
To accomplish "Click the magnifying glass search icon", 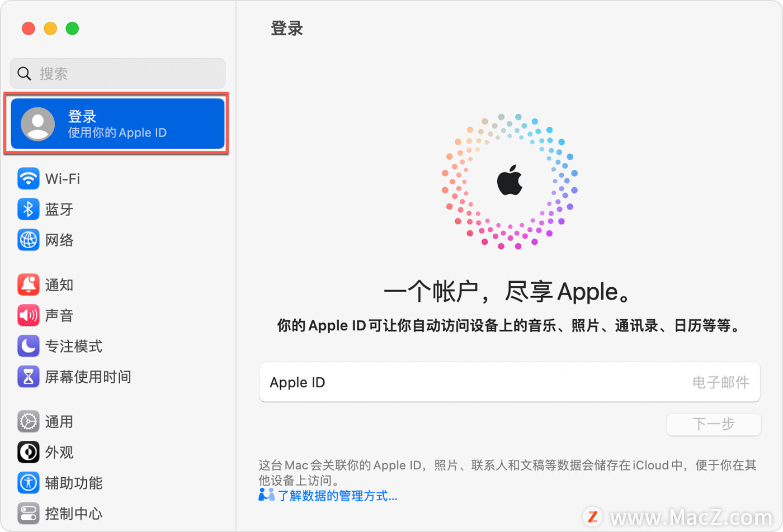I will point(24,73).
